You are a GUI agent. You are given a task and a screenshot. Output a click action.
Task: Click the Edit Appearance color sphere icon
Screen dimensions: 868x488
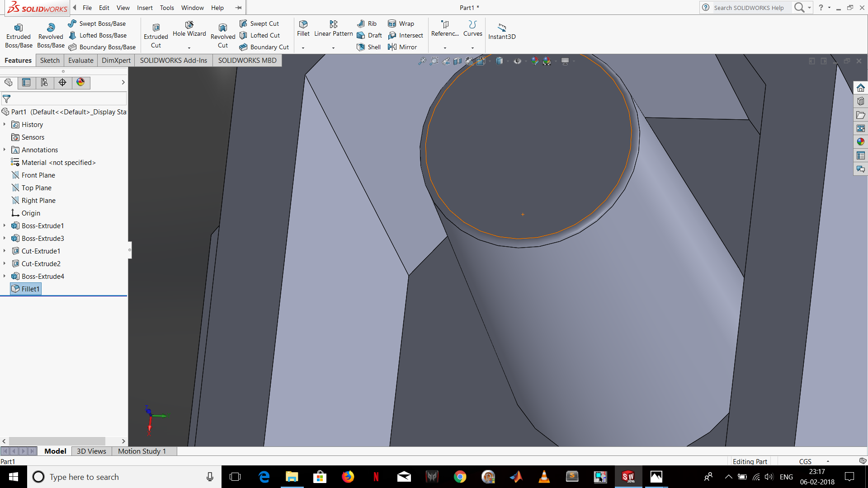[x=535, y=61]
